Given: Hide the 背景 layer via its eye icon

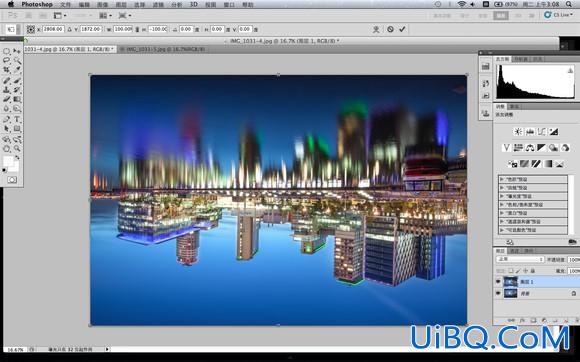Looking at the screenshot, I should click(498, 293).
